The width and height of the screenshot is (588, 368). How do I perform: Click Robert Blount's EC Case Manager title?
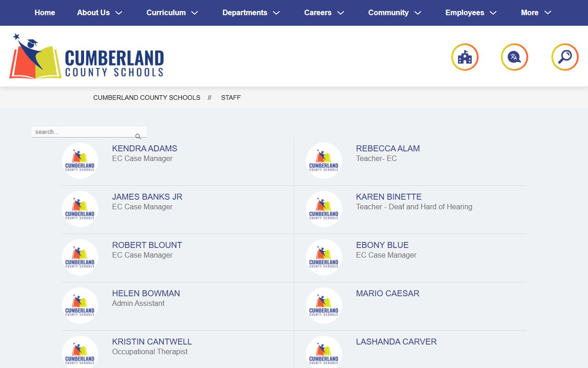142,255
